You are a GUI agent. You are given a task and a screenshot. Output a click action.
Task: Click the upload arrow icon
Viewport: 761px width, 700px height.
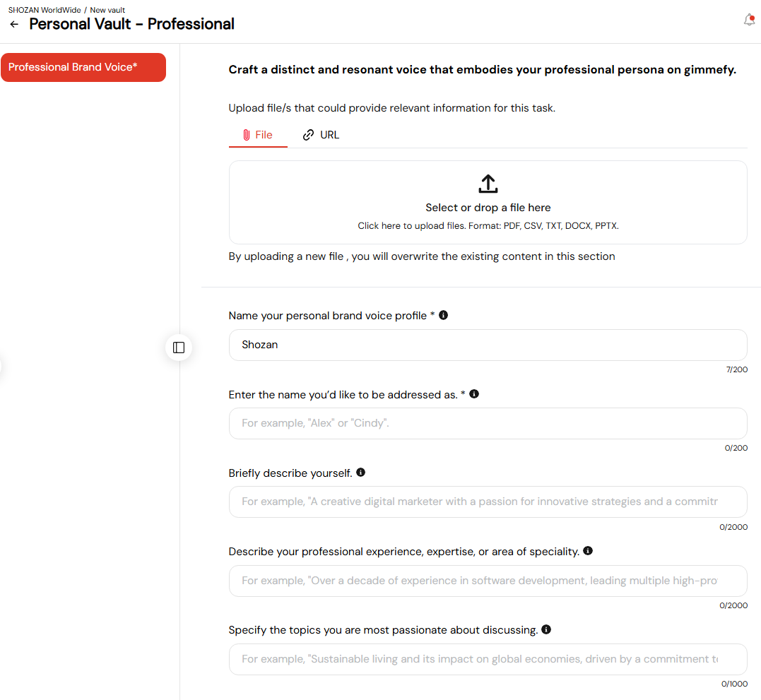[x=488, y=184]
